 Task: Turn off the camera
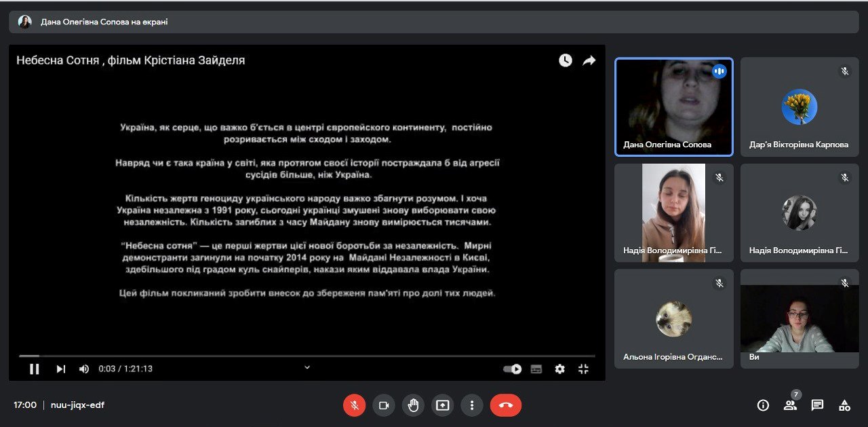pos(383,405)
